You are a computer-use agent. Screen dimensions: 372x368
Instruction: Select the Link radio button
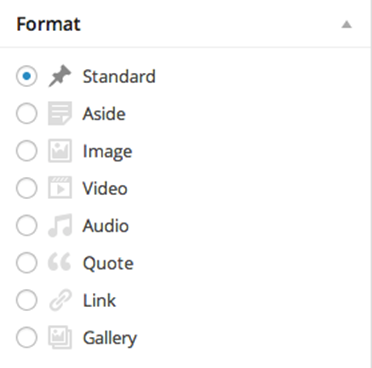[27, 300]
